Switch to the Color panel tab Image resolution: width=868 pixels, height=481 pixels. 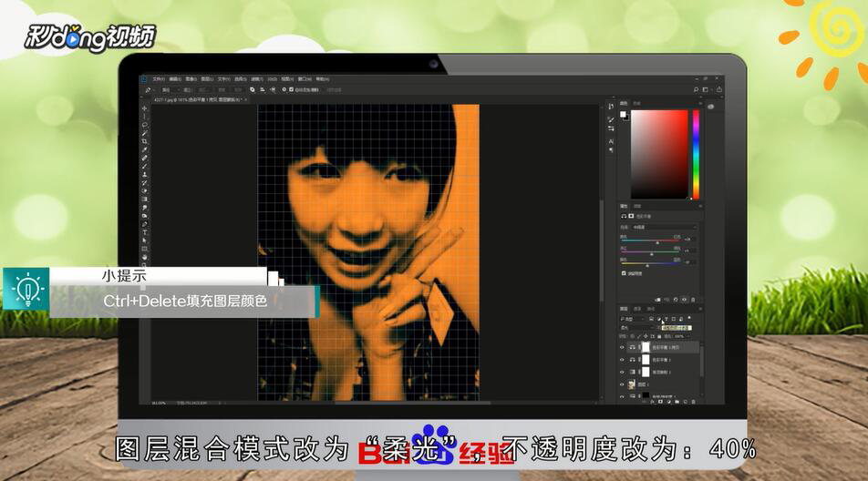[624, 103]
